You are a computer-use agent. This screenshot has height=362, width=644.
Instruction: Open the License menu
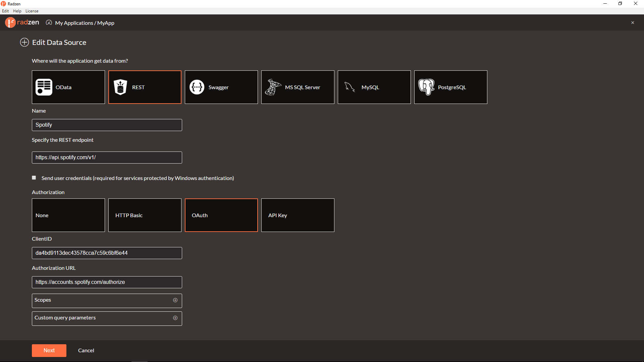point(32,11)
